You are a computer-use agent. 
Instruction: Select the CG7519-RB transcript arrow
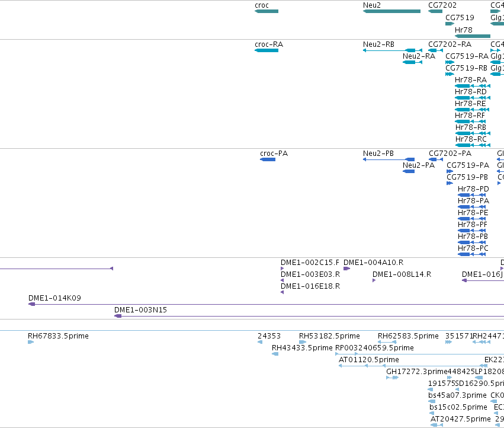[450, 74]
